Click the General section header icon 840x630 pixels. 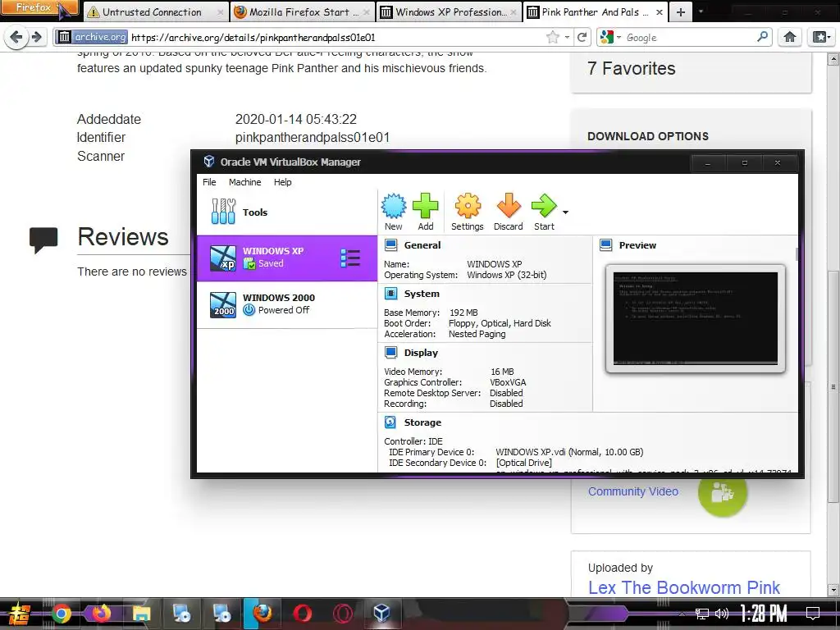point(391,245)
